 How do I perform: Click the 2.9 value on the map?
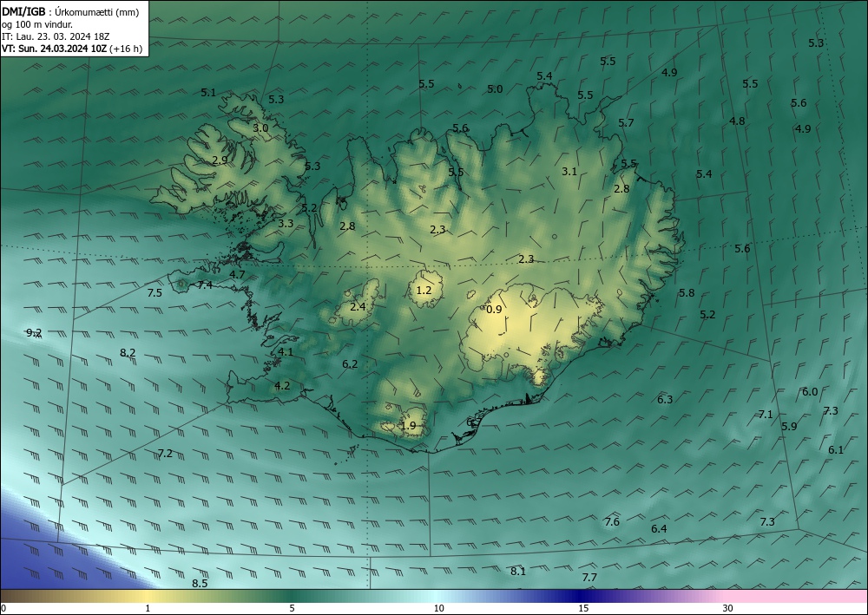point(220,160)
